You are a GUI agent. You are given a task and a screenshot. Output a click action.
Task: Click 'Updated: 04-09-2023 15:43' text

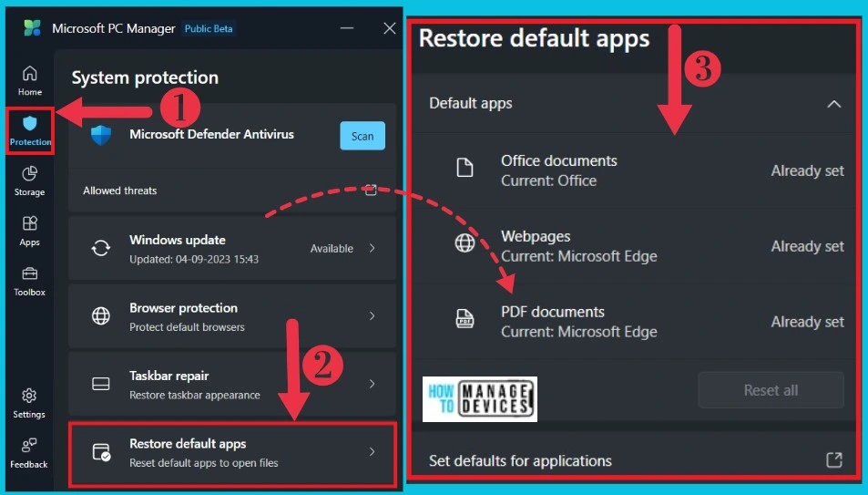(194, 259)
